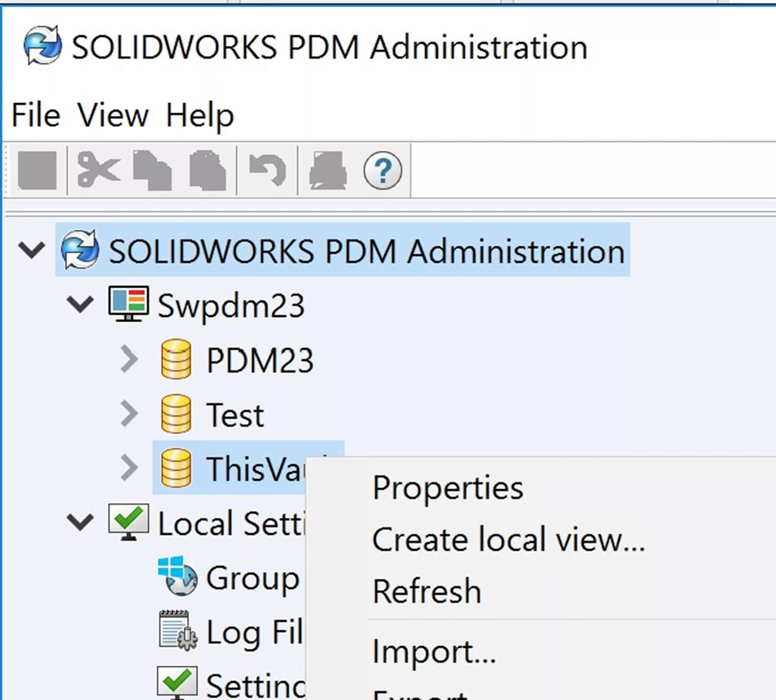Viewport: 776px width, 700px height.
Task: Select the PDM23 vault in tree
Action: point(260,360)
